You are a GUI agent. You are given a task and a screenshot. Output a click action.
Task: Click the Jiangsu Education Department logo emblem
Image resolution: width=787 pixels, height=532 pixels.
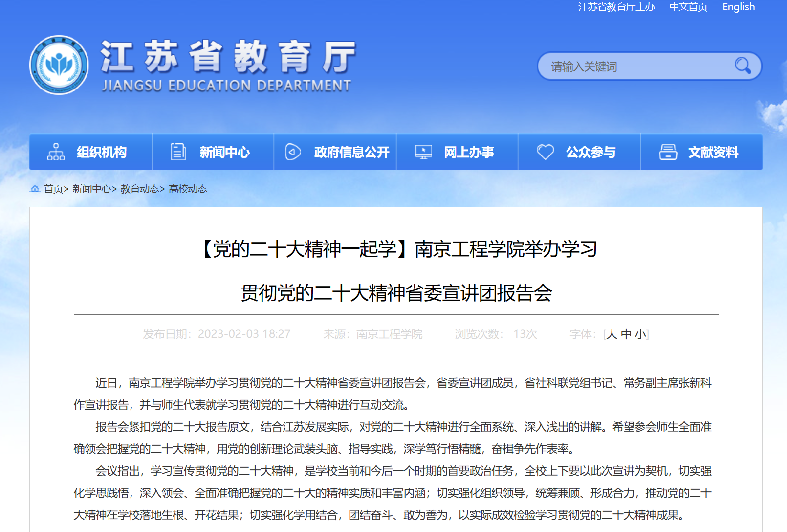click(59, 65)
